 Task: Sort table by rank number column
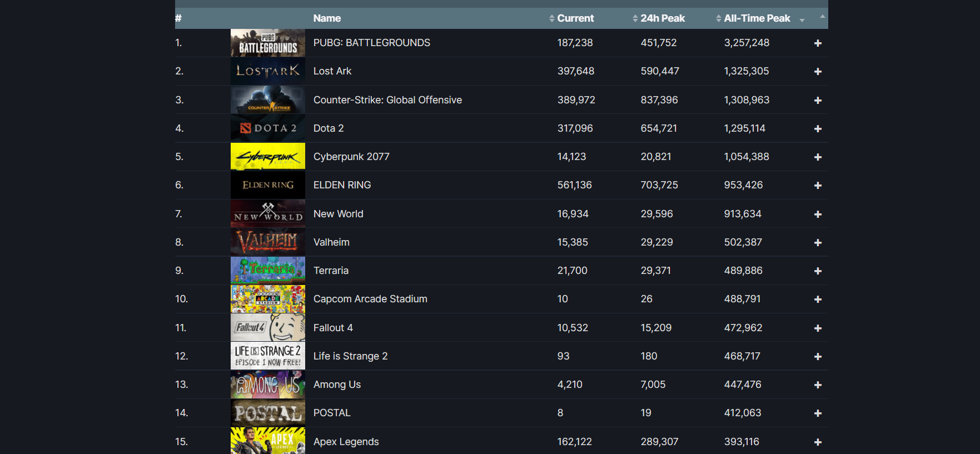178,18
